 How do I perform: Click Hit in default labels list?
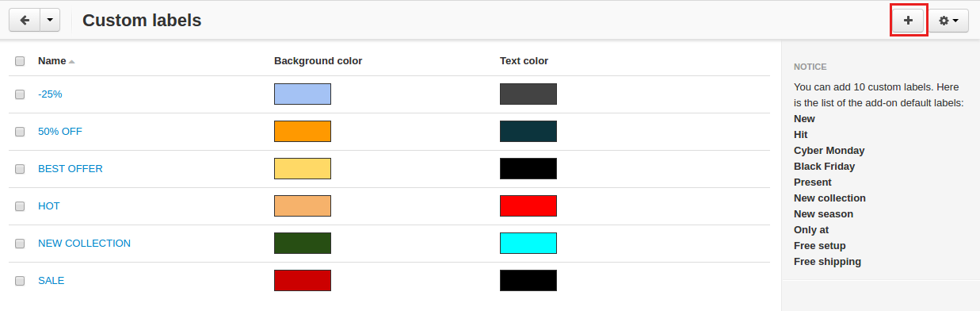point(801,135)
